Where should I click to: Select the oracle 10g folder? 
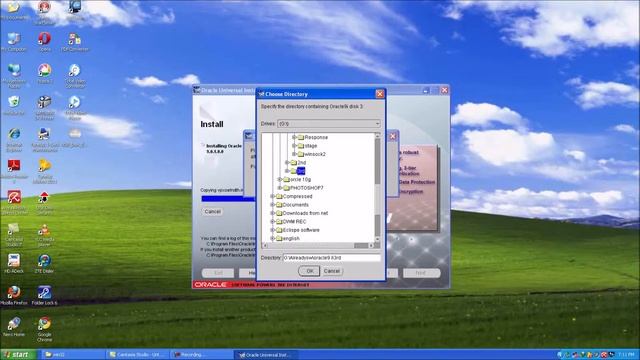[x=300, y=180]
